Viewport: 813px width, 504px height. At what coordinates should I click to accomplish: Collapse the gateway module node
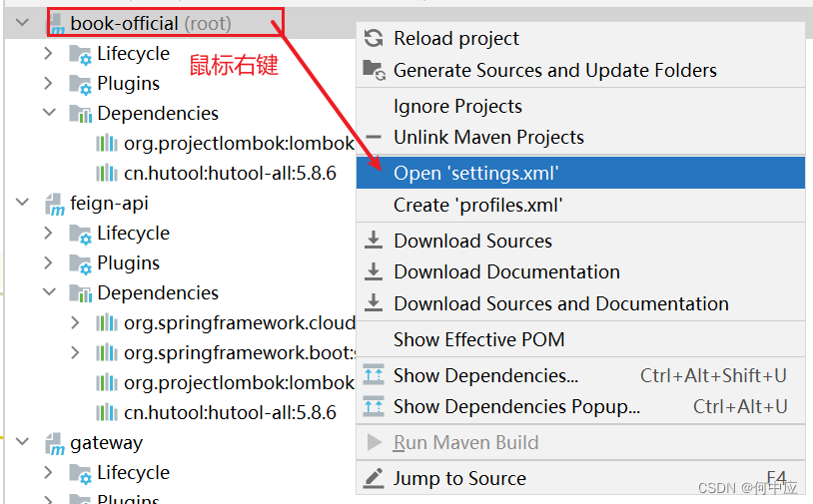click(x=22, y=442)
